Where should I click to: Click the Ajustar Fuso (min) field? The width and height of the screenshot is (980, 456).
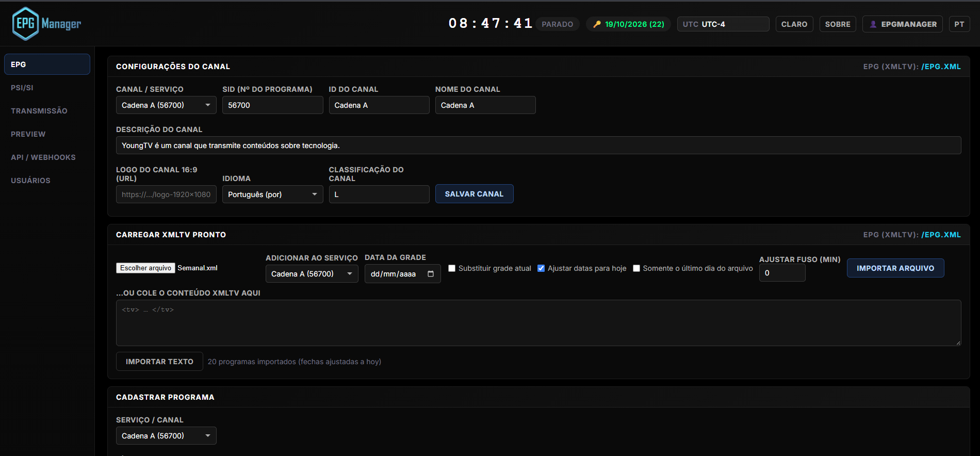click(782, 273)
